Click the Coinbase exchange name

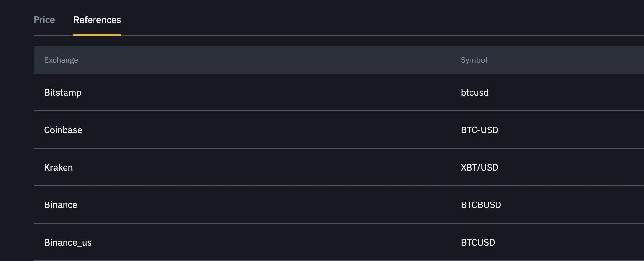point(63,130)
